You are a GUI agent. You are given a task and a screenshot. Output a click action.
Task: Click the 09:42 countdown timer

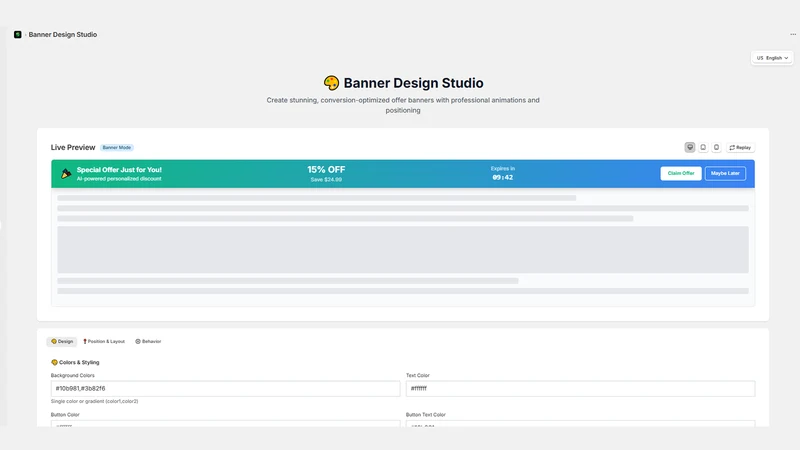click(503, 178)
